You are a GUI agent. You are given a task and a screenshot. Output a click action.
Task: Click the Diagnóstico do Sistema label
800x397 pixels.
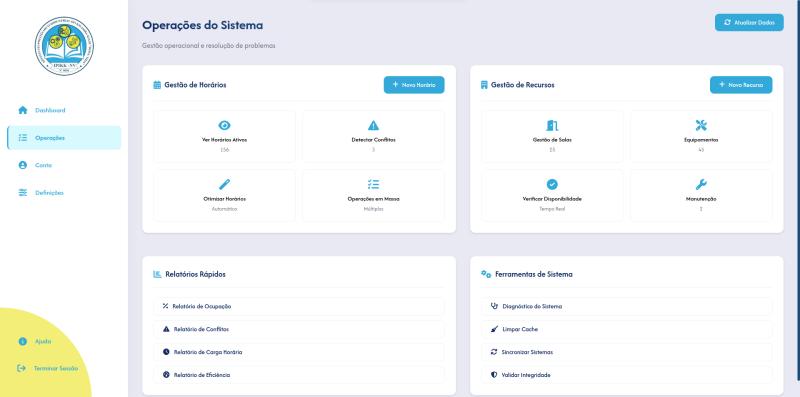[x=532, y=306]
